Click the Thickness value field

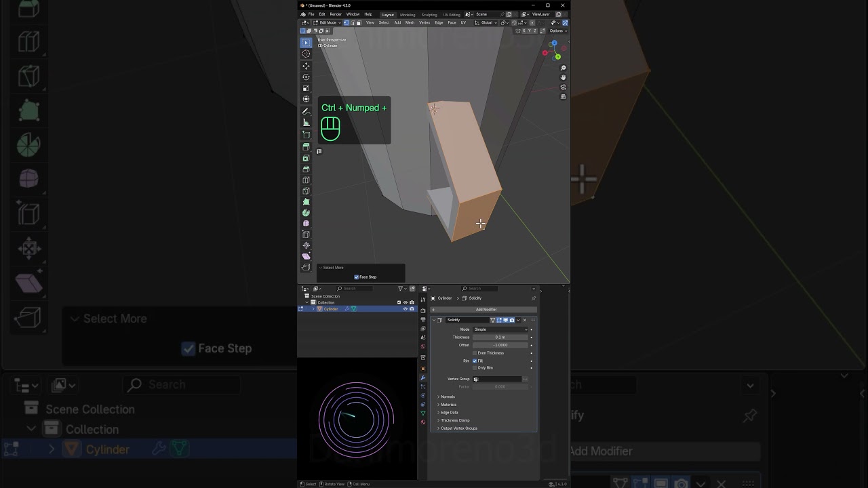500,337
